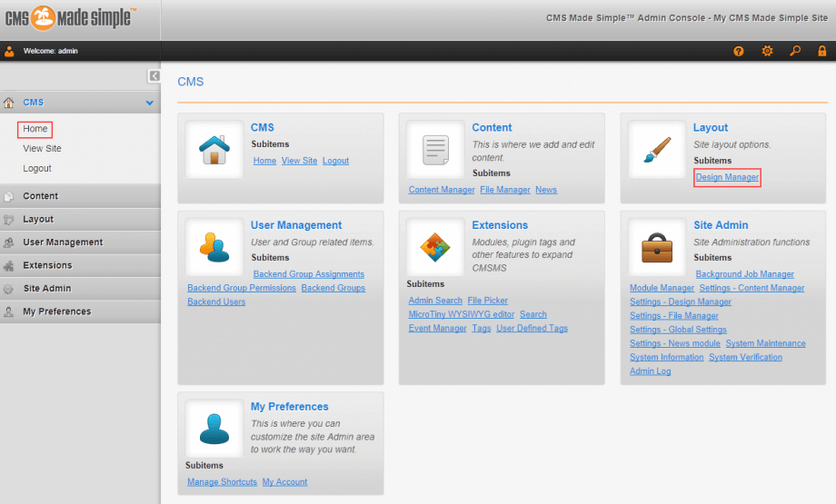This screenshot has height=504, width=836.
Task: Open the Background Job Manager link
Action: 745,274
